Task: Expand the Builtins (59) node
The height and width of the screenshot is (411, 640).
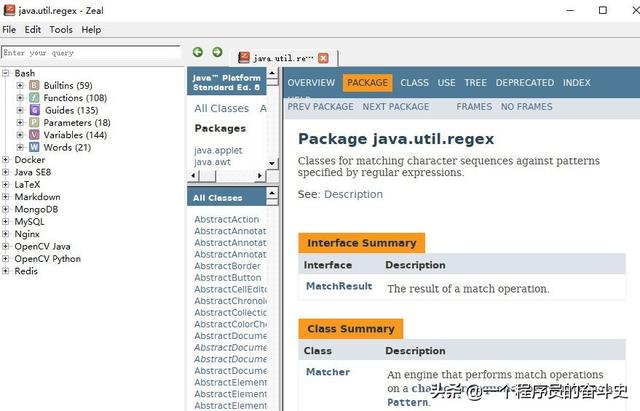Action: [x=20, y=86]
